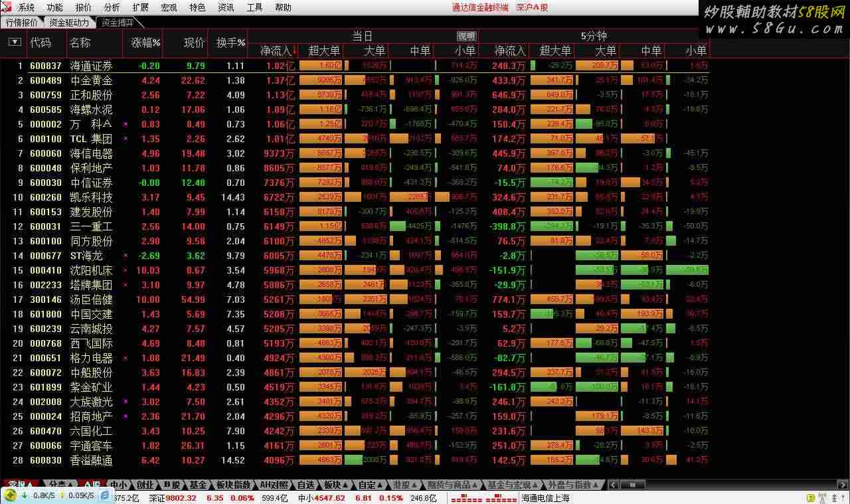This screenshot has height=504, width=850.
Task: Switch to the 中小 bottom tab
Action: pyautogui.click(x=119, y=485)
